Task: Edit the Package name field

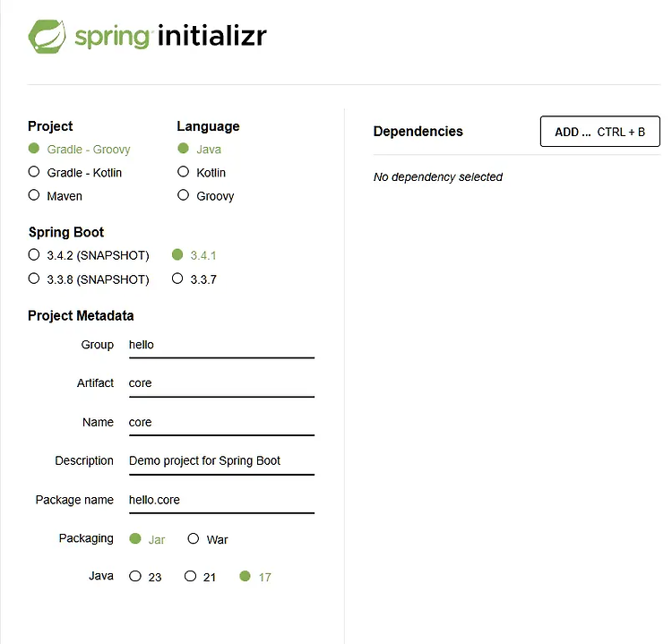Action: pyautogui.click(x=221, y=501)
